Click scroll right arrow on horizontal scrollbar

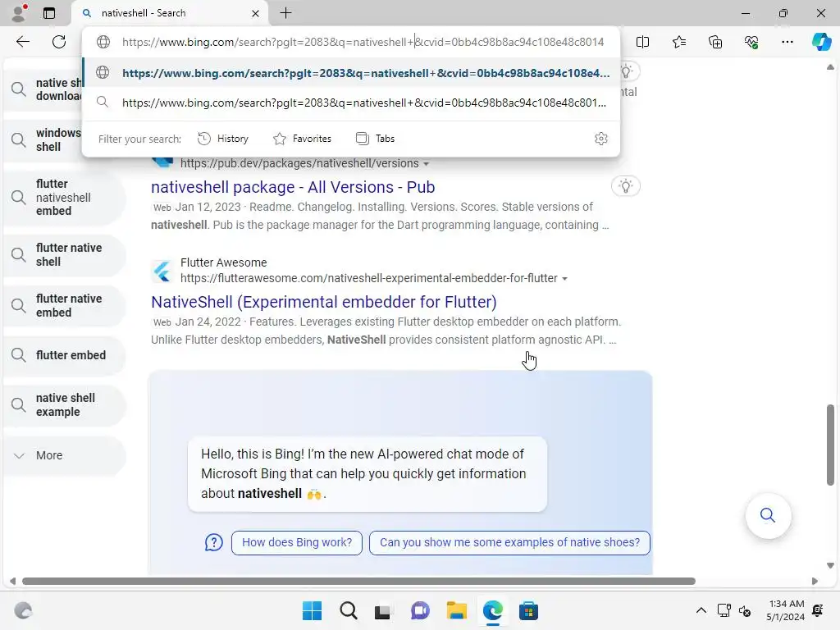pyautogui.click(x=815, y=582)
